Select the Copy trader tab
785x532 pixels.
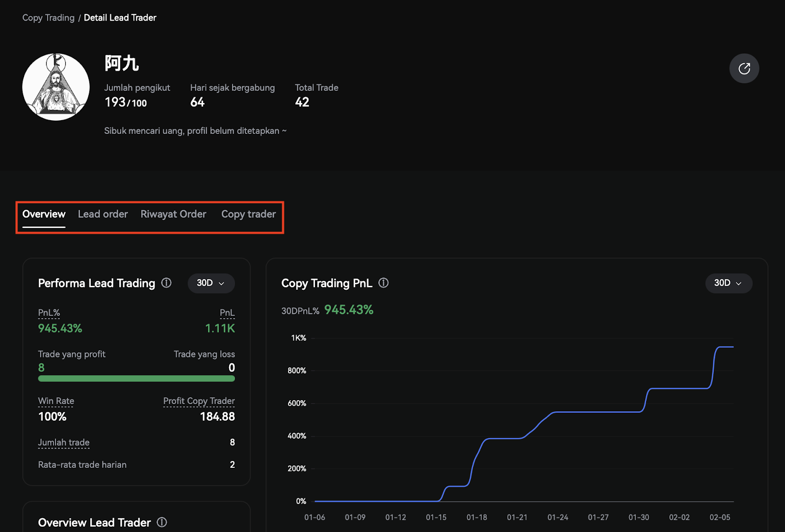coord(248,214)
